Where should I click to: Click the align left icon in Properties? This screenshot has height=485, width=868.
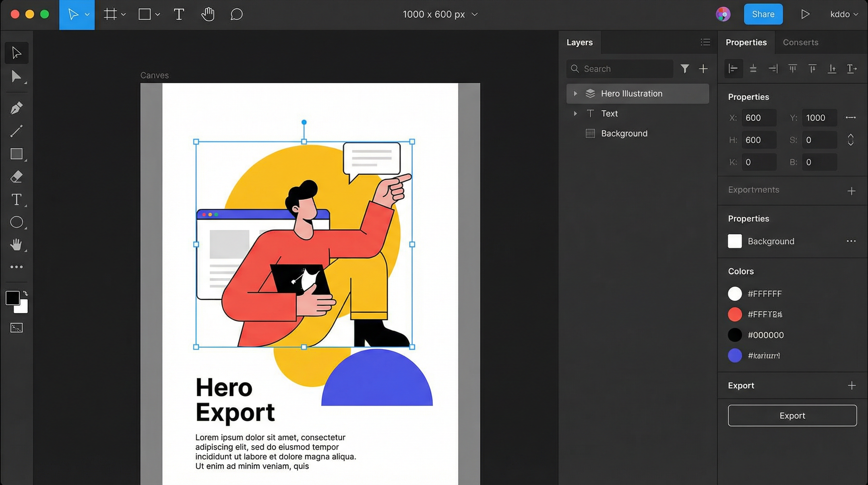[733, 69]
